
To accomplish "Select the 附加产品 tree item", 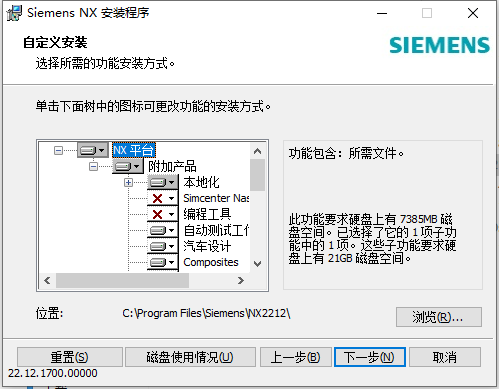I will click(172, 166).
